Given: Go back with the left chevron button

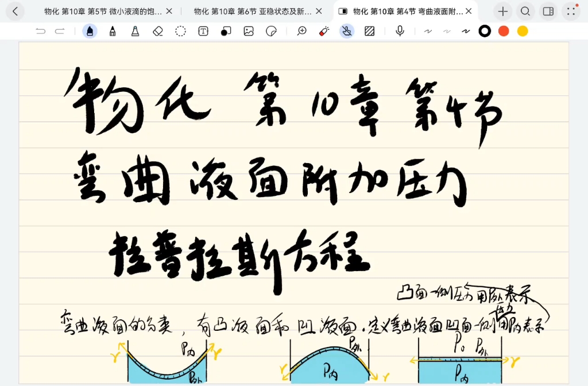Looking at the screenshot, I should (15, 11).
